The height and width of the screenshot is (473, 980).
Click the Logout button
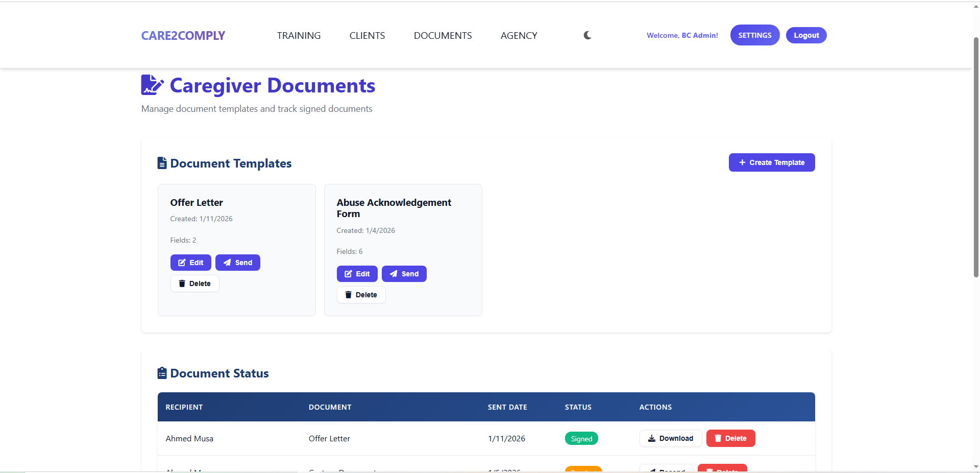click(806, 35)
